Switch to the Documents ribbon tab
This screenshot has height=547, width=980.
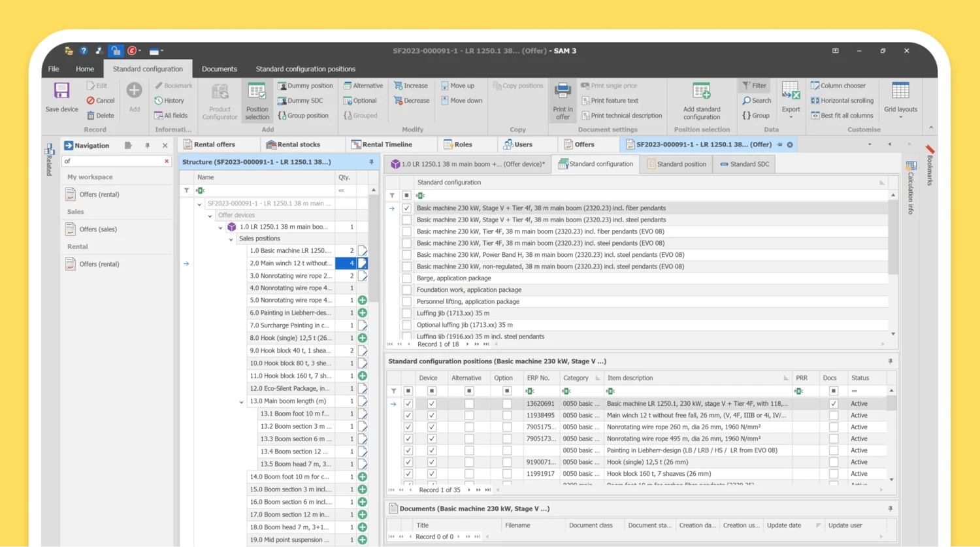coord(219,69)
